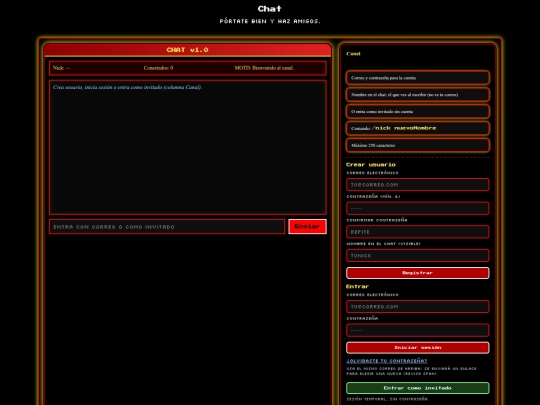
Task: Focus the chat message input field
Action: tap(167, 227)
